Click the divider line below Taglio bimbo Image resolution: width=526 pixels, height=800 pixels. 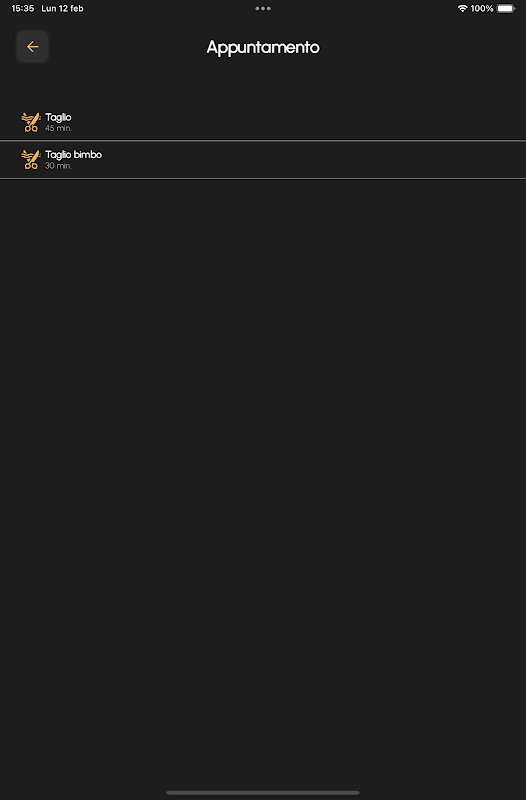click(x=263, y=179)
